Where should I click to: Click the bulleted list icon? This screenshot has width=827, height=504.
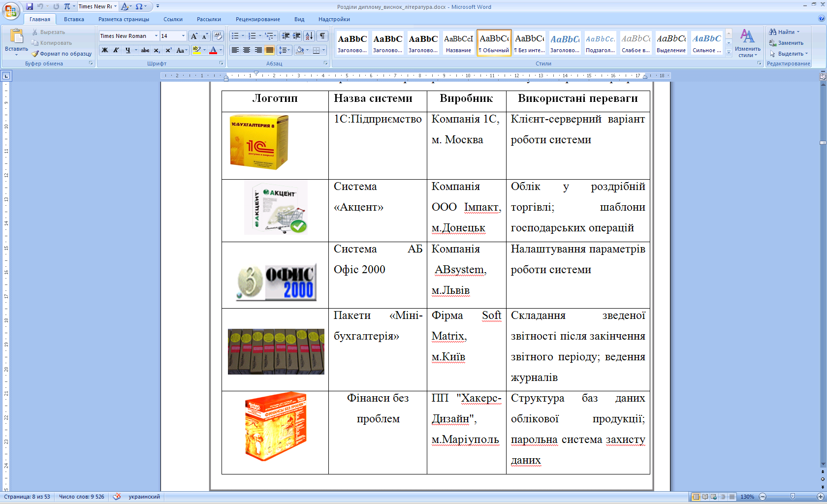pos(235,36)
